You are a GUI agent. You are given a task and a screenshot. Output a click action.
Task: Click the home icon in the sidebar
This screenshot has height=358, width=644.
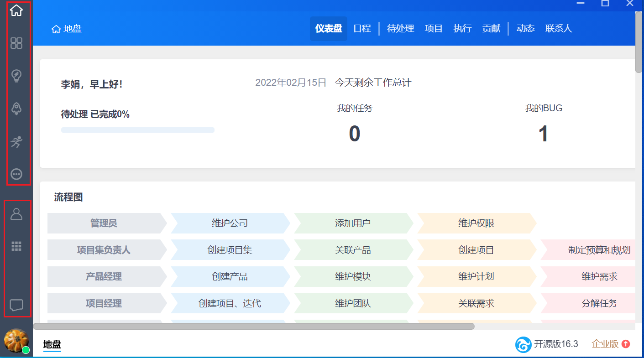[x=16, y=10]
